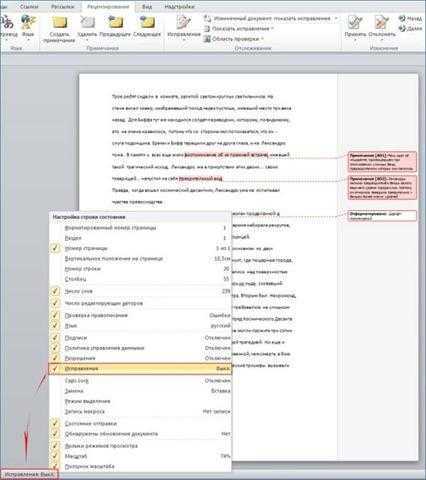Enable Номер строки menu item
Screen dimensions: 426x480
click(x=140, y=269)
